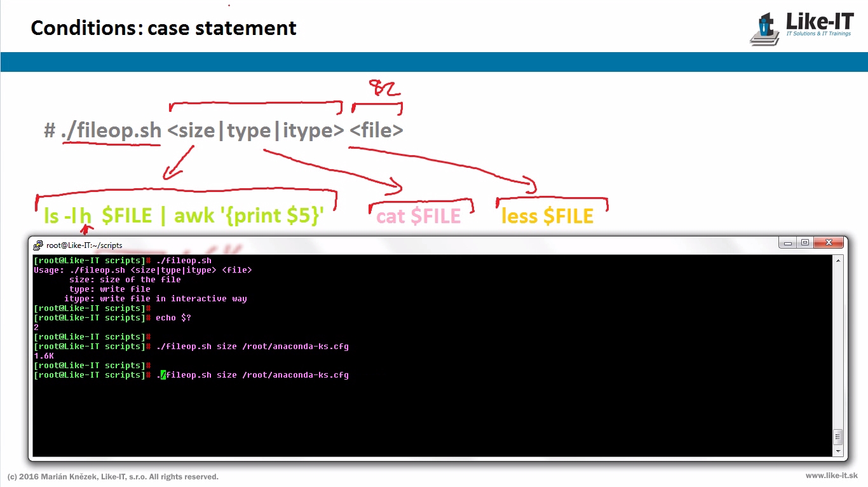Click the './fileop.sh' text in the slide heading

pos(112,130)
